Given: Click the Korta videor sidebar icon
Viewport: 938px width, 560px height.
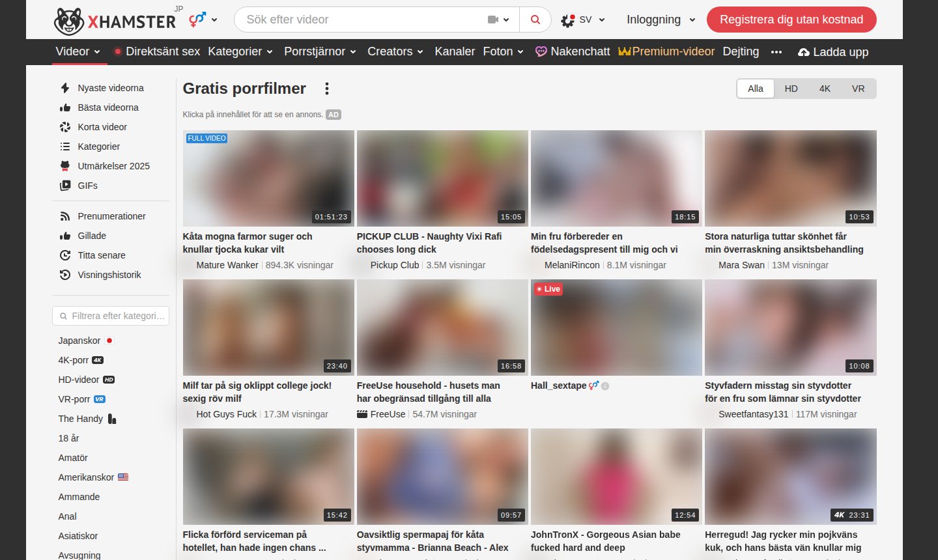Looking at the screenshot, I should pos(65,127).
